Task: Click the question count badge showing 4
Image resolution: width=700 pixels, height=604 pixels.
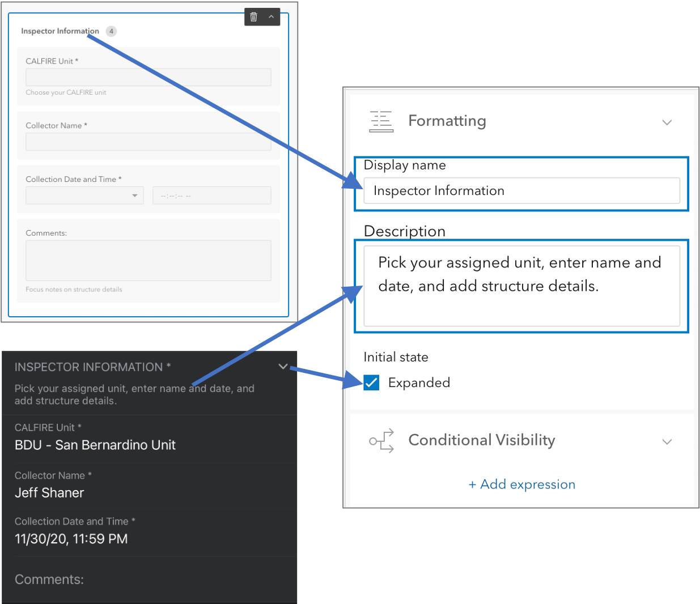Action: [111, 31]
